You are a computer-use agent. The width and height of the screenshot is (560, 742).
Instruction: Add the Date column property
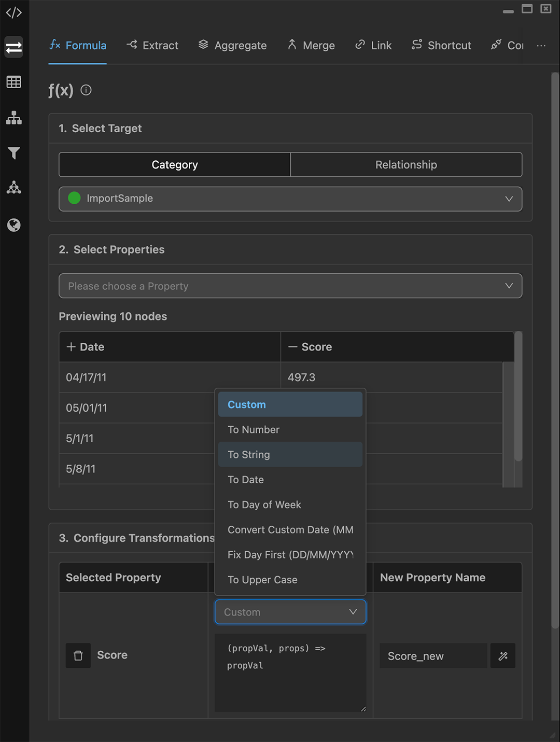(x=72, y=347)
